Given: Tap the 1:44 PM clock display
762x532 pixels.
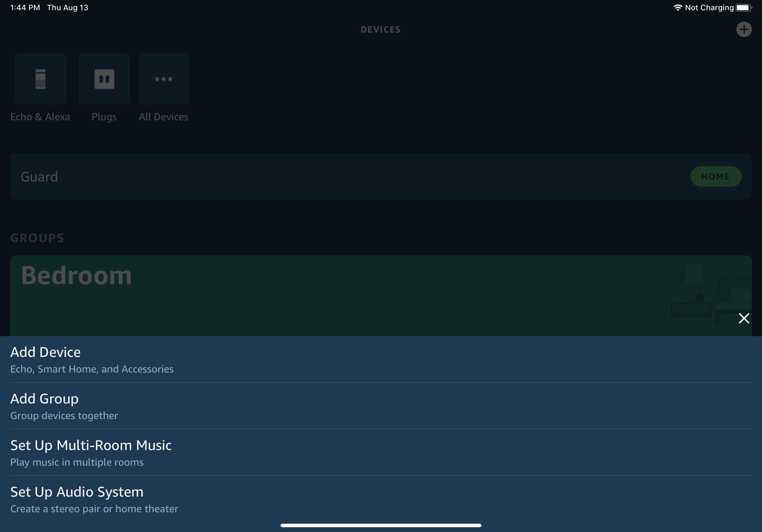Looking at the screenshot, I should (25, 8).
